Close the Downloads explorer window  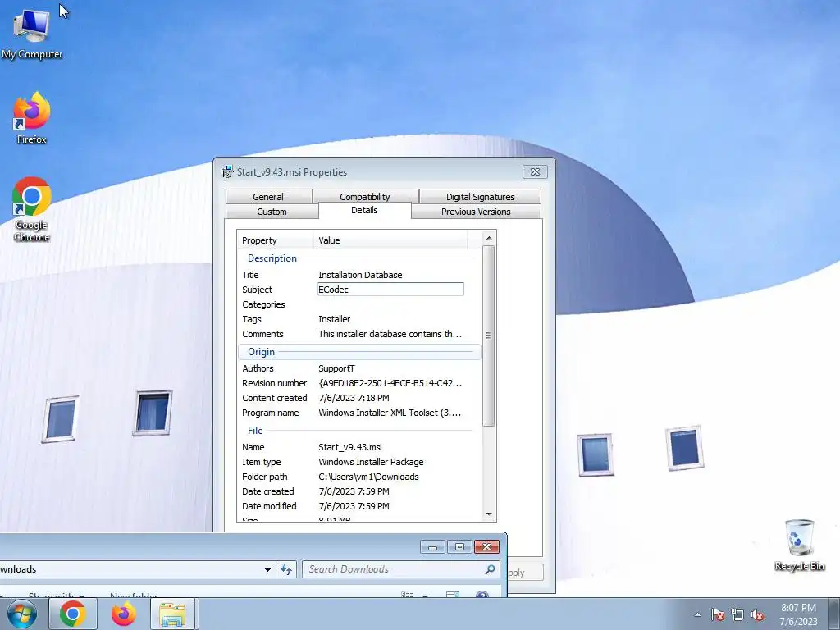pyautogui.click(x=486, y=546)
